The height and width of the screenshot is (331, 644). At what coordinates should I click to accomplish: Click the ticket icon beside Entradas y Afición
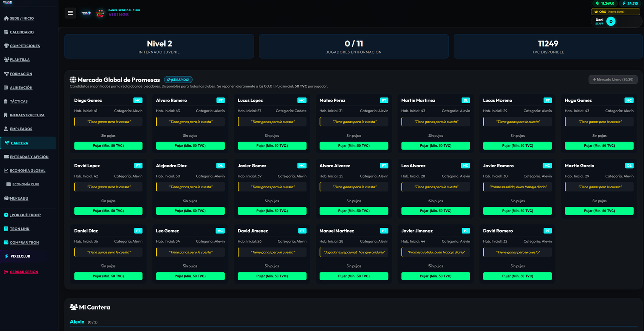tap(6, 157)
